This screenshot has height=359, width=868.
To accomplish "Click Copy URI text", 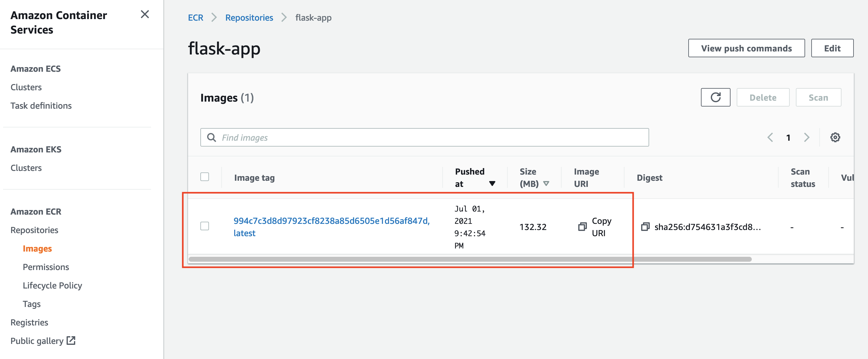I will click(601, 227).
